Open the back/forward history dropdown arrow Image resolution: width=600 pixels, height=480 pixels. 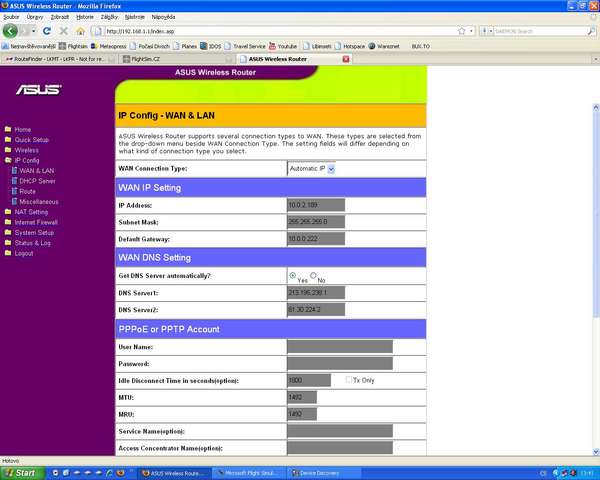34,31
